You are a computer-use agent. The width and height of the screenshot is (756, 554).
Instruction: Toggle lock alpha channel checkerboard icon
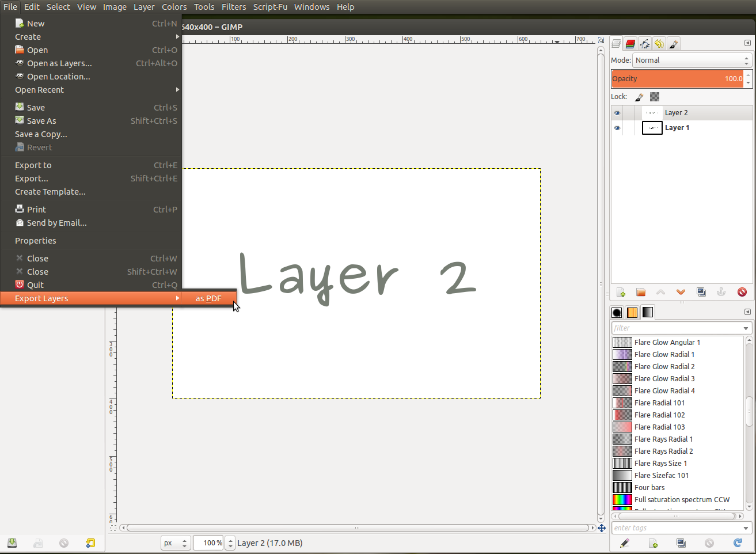655,97
